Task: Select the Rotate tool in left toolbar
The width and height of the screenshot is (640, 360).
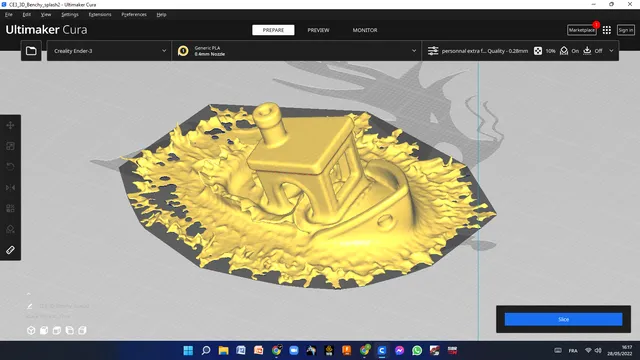Action: coord(11,167)
